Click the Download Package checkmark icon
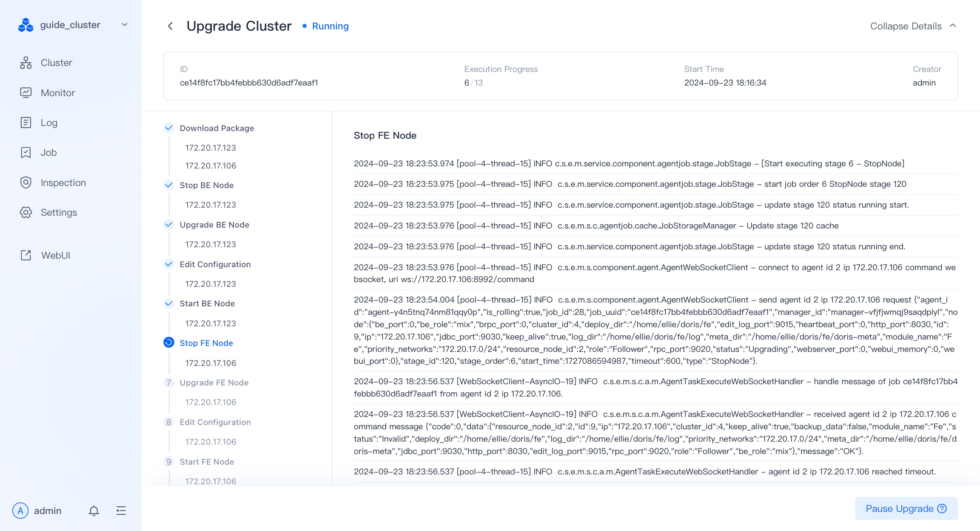This screenshot has height=531, width=980. point(169,128)
